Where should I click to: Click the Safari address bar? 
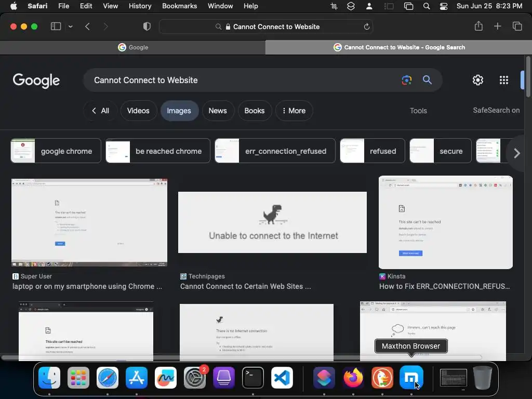pyautogui.click(x=266, y=26)
